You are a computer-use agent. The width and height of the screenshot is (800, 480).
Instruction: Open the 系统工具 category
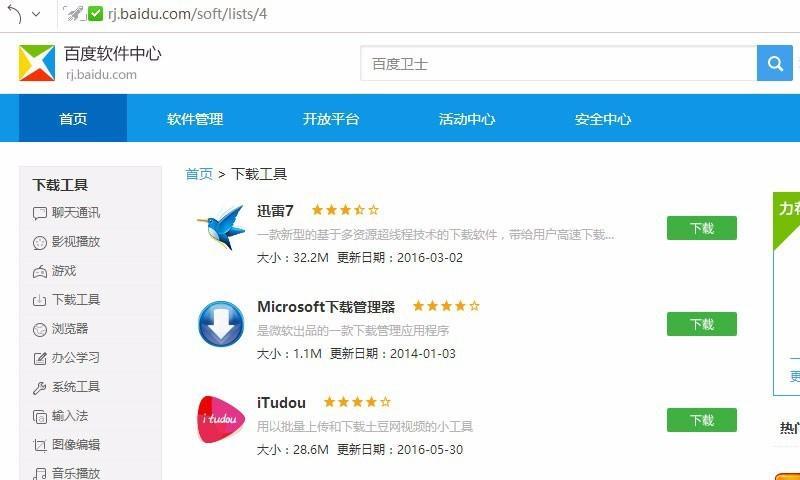(x=76, y=387)
